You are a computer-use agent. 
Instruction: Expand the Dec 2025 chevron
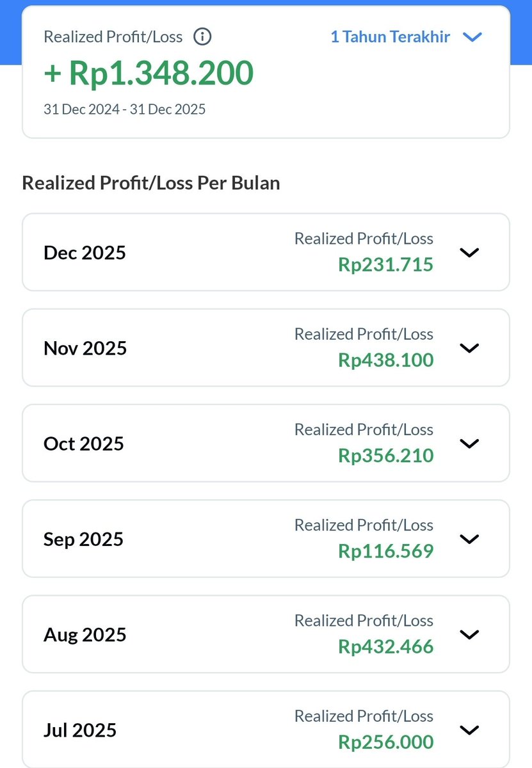pos(469,253)
